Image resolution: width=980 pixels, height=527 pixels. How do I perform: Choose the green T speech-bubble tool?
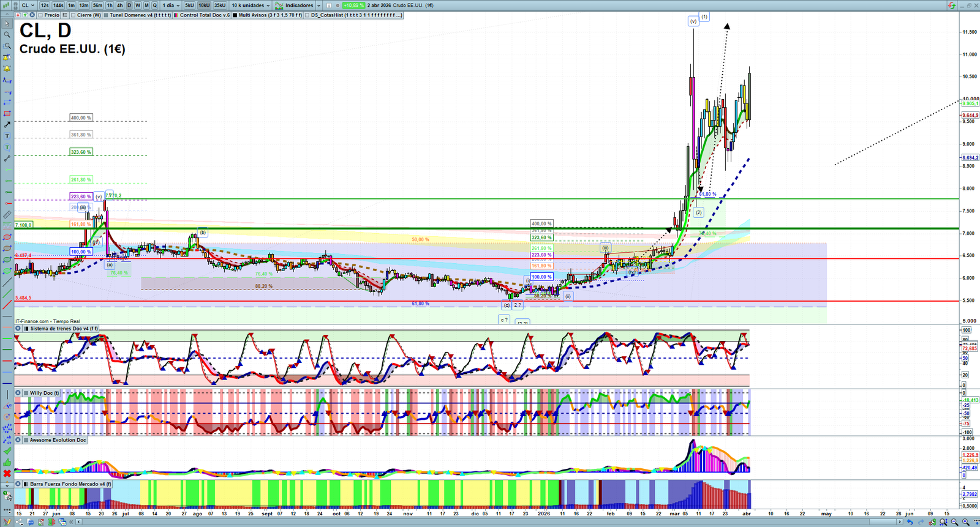tap(7, 147)
